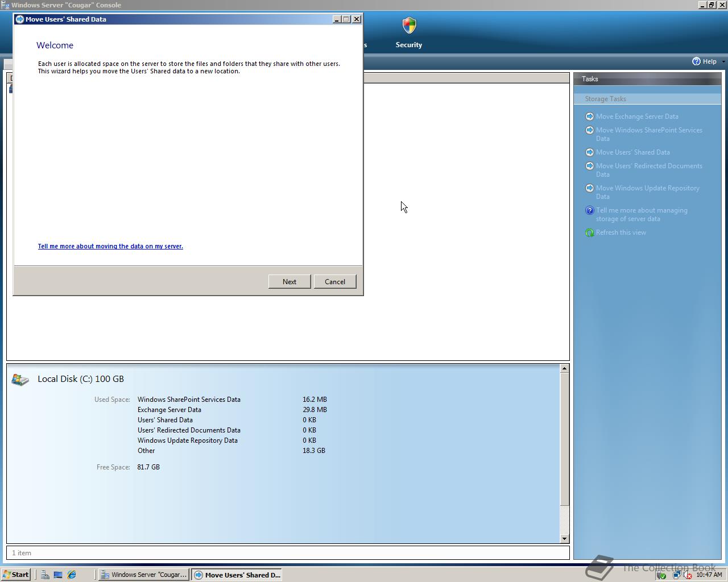This screenshot has height=582, width=728.
Task: Click the Storage Tasks section header
Action: (x=647, y=99)
